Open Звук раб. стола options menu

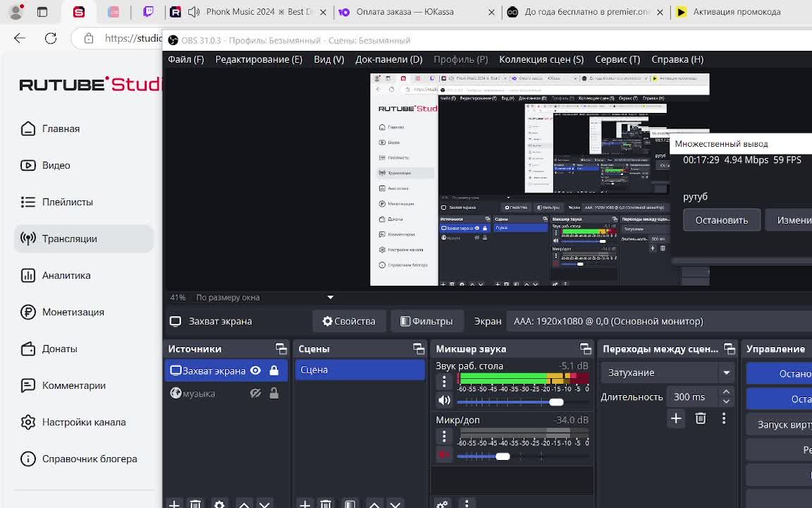point(444,382)
